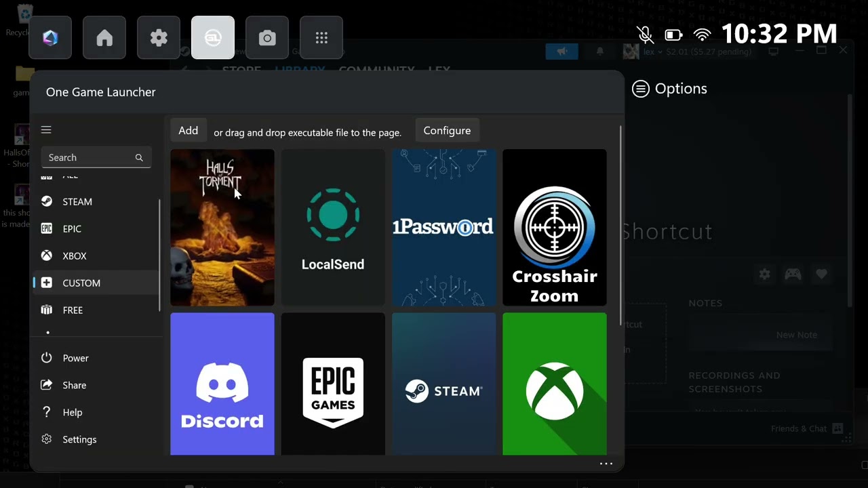Click the search magnifier icon
Screen dimensions: 868x488
(x=139, y=157)
